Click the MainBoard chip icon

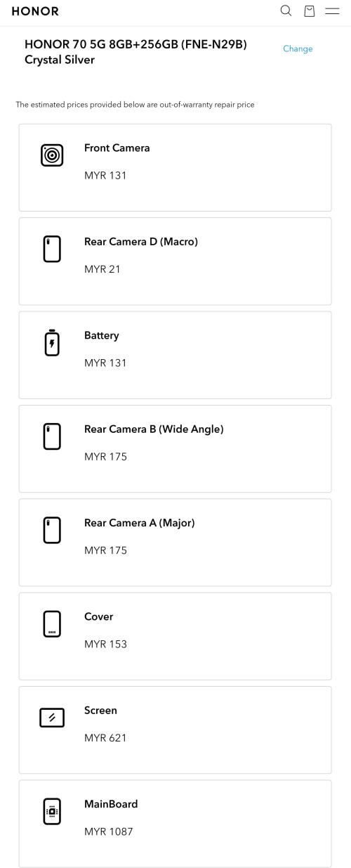(52, 811)
